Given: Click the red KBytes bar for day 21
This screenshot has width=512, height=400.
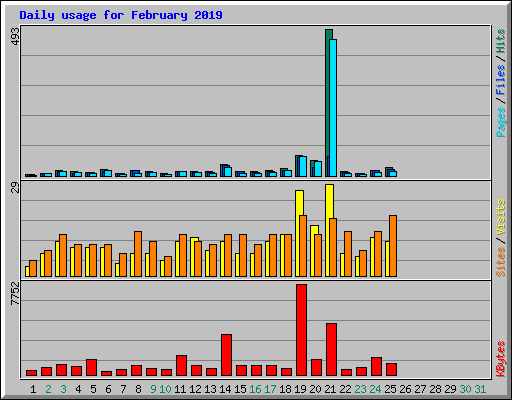Looking at the screenshot, I should tap(332, 350).
